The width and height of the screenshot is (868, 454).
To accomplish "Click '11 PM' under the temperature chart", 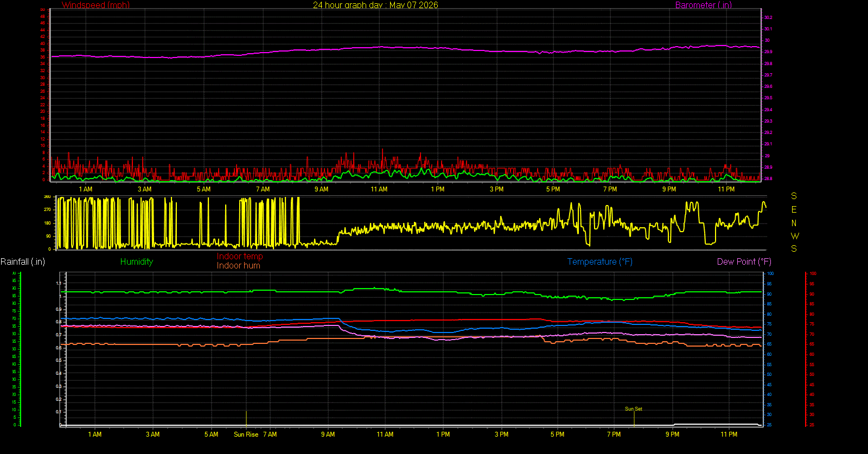I will 729,434.
